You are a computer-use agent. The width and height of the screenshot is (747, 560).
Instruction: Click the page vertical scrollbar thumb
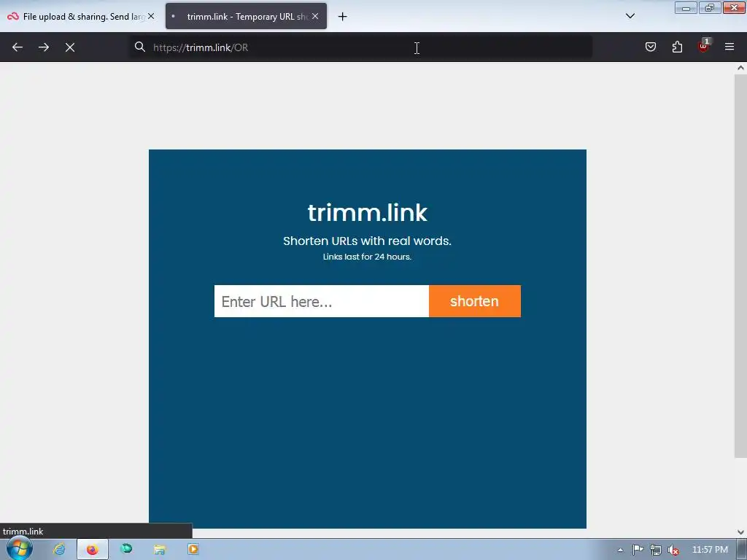click(x=740, y=265)
